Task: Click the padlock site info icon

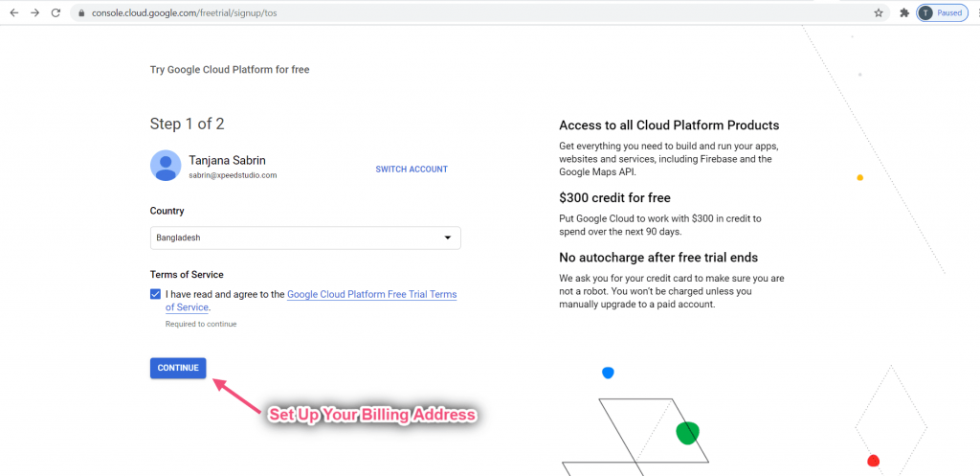Action: point(81,13)
